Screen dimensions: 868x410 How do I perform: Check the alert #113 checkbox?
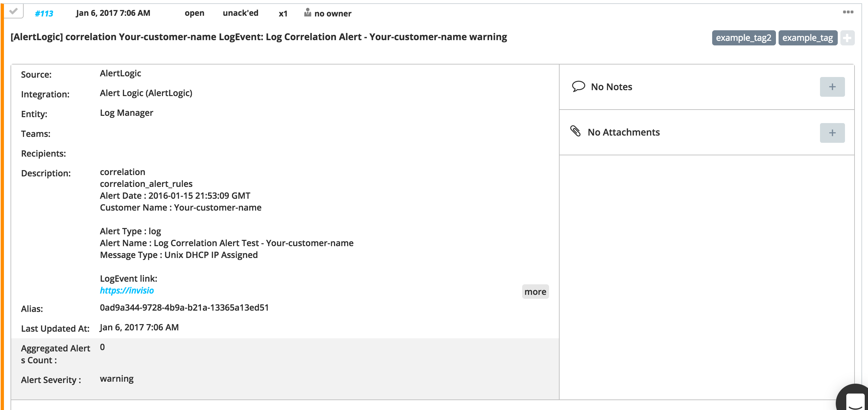pos(13,11)
